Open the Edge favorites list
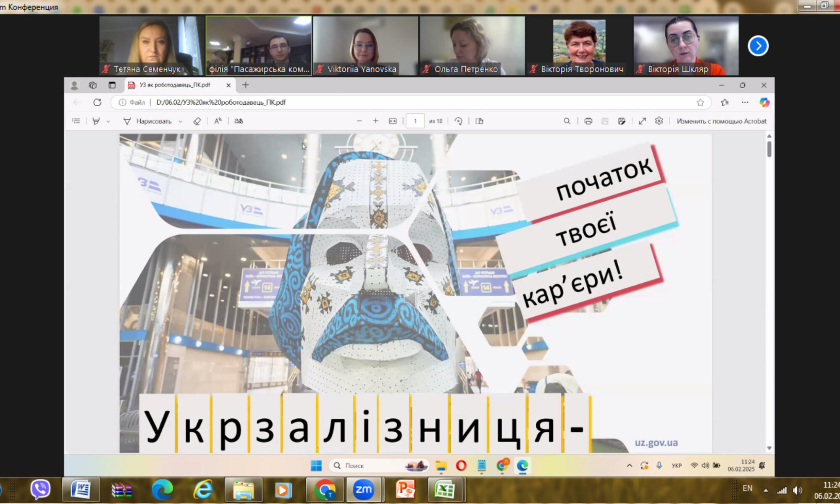Image resolution: width=840 pixels, height=504 pixels. [x=725, y=102]
